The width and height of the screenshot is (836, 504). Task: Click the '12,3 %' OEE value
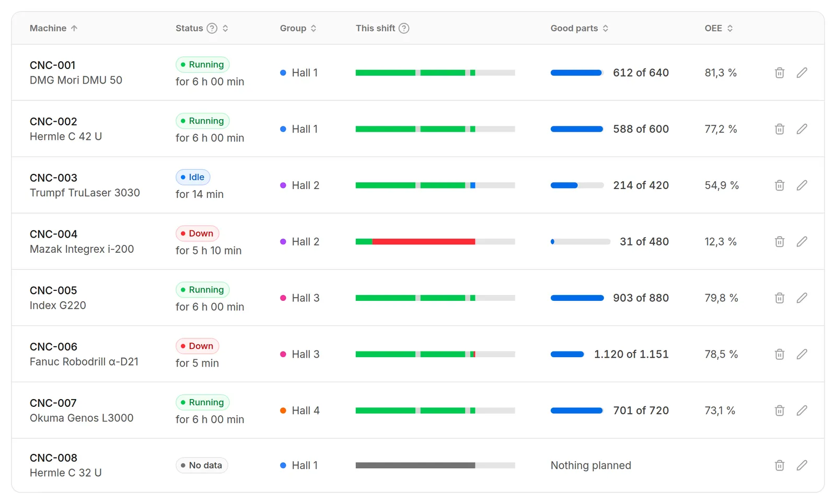[721, 242]
